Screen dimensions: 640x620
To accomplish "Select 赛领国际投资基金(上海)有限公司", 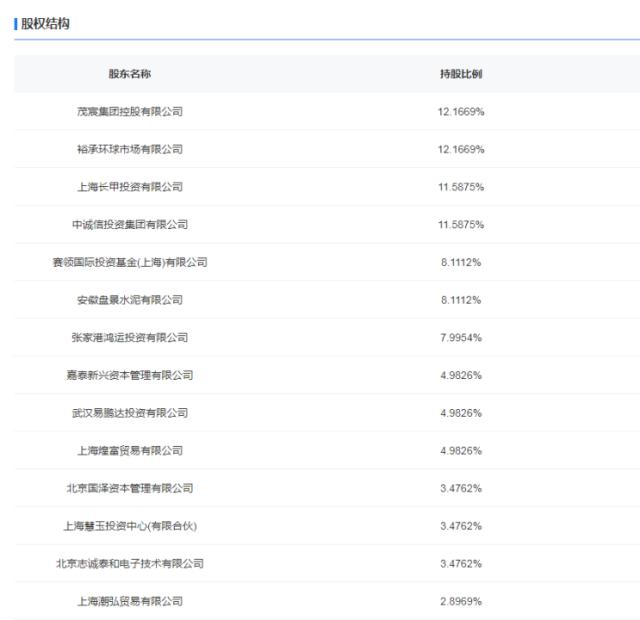I will pos(130,262).
